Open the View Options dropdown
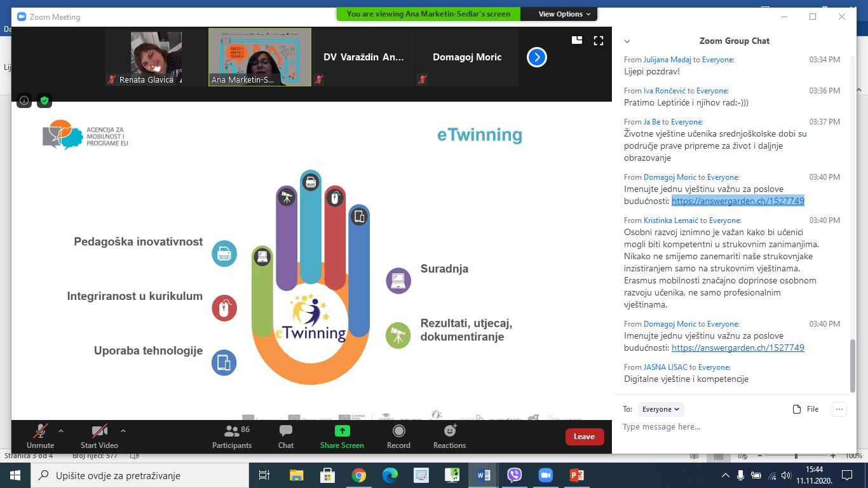868x488 pixels. [564, 14]
